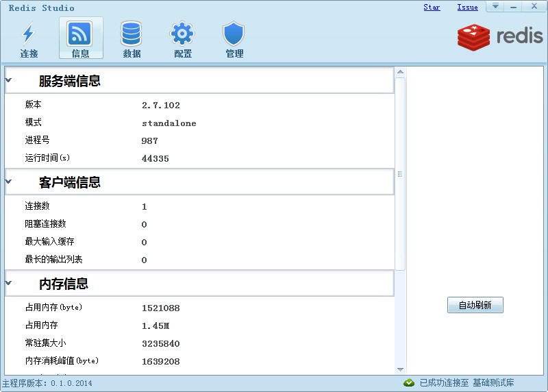Screen dimensions: 548x392
Task: Open the Issue link
Action: pos(467,7)
